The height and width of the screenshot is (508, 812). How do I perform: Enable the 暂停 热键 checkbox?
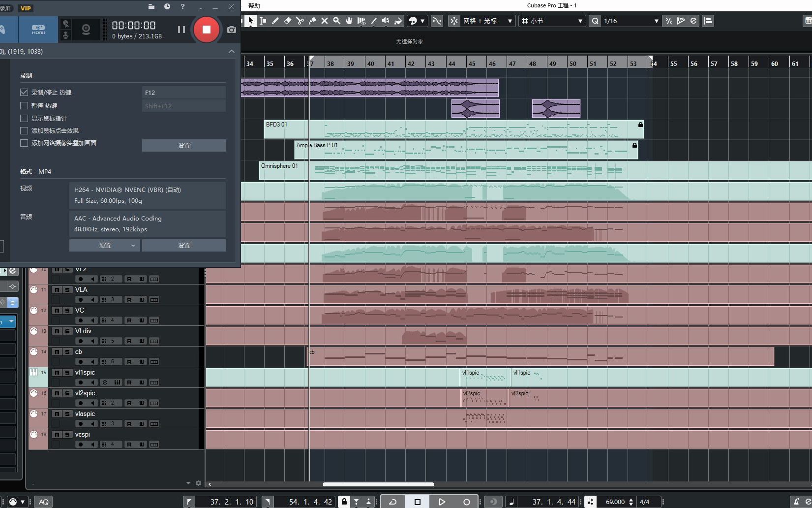pos(24,105)
